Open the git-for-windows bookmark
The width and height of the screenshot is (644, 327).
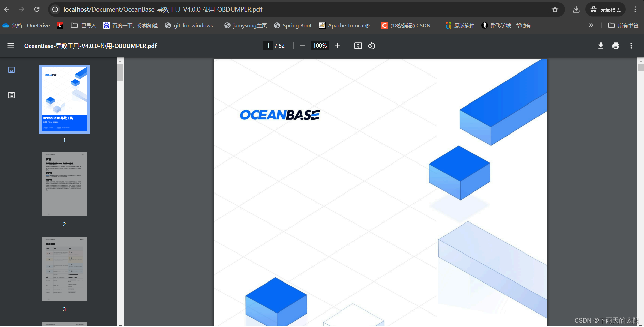[191, 25]
